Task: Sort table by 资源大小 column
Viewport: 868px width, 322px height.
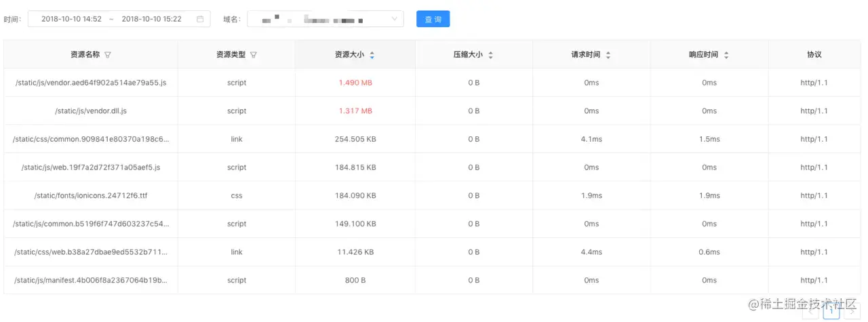Action: [372, 55]
